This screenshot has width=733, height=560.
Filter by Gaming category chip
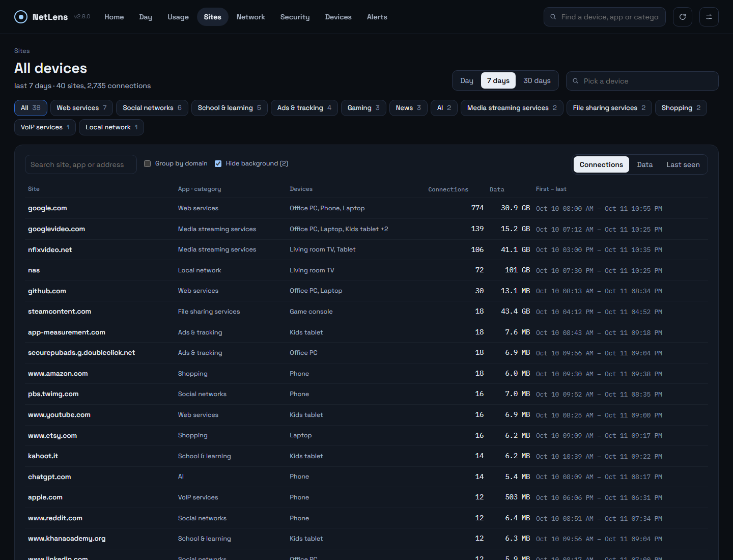point(364,108)
